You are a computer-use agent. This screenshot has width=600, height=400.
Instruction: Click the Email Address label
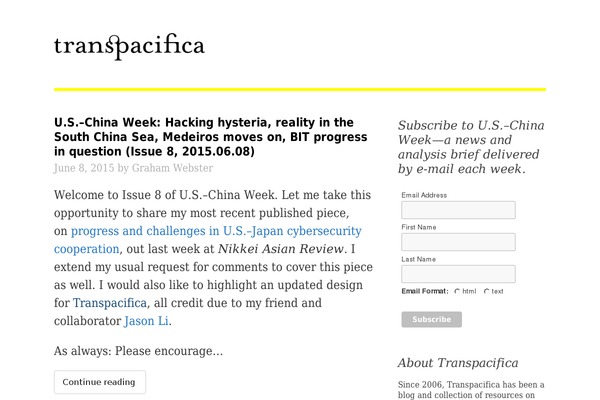[424, 195]
